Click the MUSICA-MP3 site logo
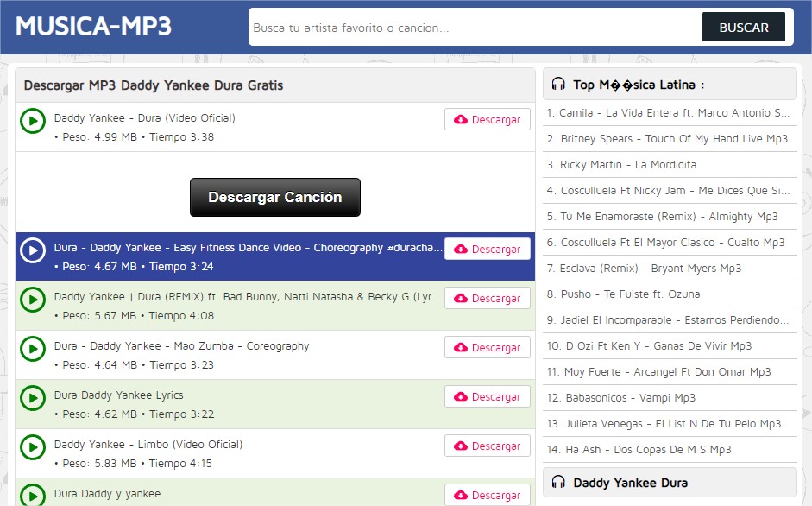 click(x=93, y=26)
